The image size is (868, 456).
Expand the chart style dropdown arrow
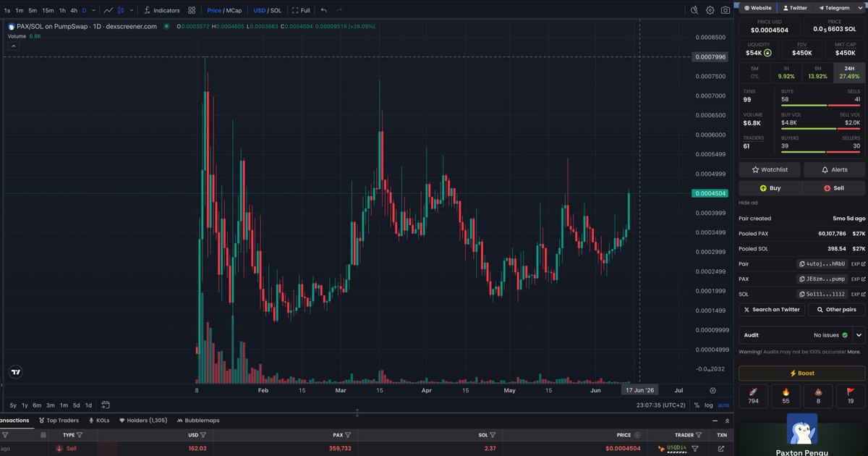[131, 10]
